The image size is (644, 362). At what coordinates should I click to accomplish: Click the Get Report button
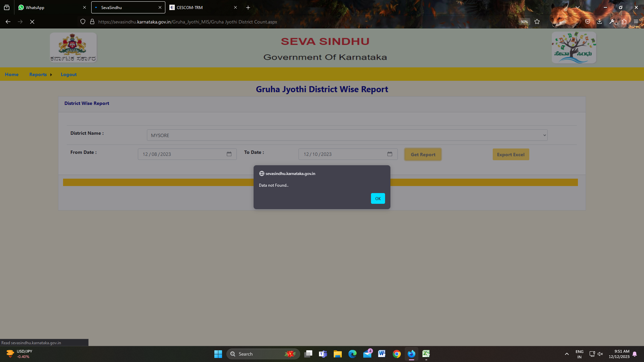coord(423,155)
